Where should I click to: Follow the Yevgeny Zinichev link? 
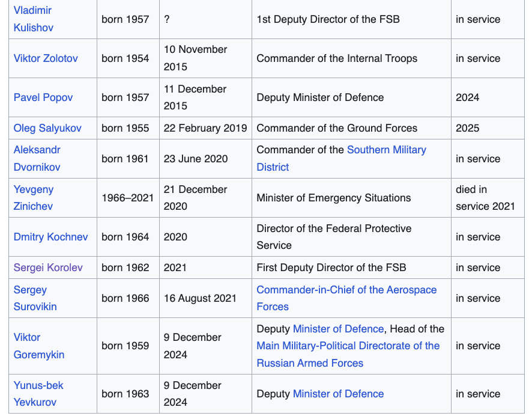pos(34,198)
